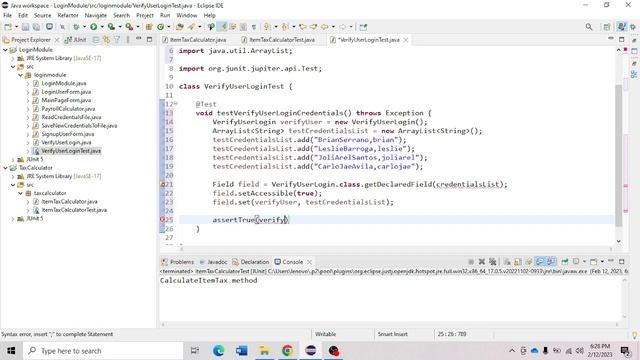The width and height of the screenshot is (640, 360).
Task: Click the Open Type icon
Action: point(179,27)
